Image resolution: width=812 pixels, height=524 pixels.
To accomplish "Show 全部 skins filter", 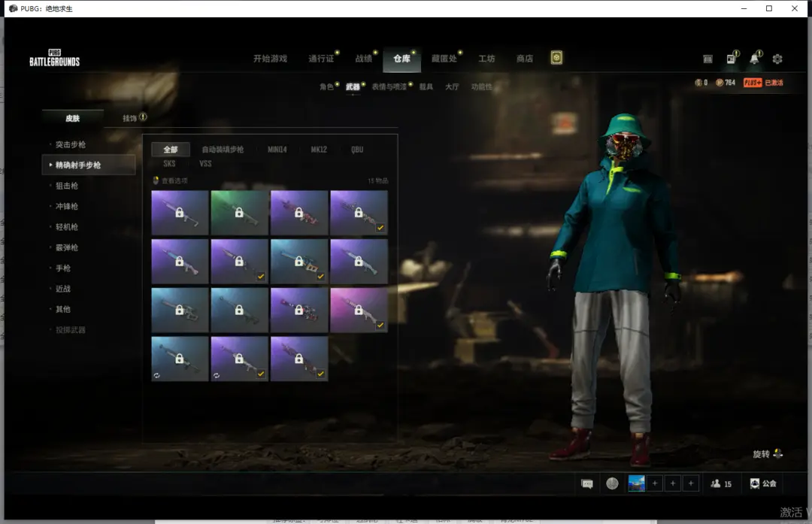I will point(171,150).
